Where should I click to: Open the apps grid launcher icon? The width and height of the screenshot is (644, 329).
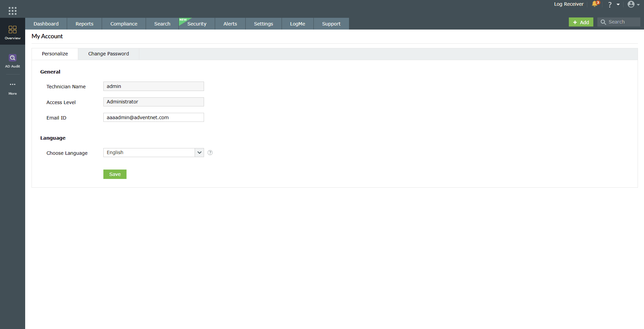click(12, 11)
